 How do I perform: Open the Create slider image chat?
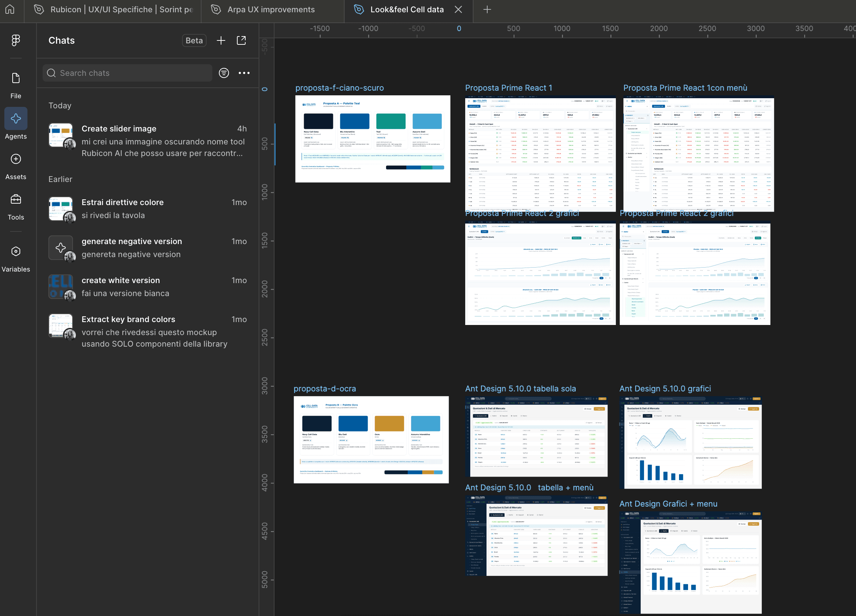point(148,140)
